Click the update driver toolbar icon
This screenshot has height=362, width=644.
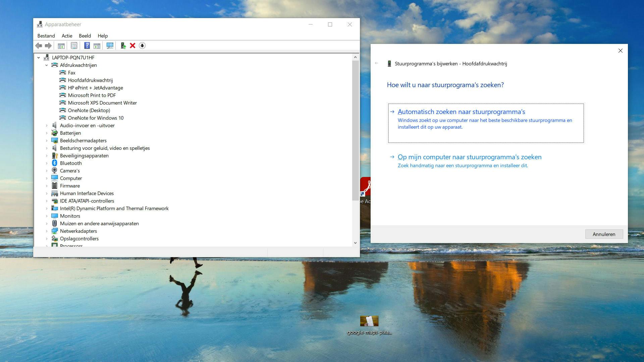pos(123,46)
